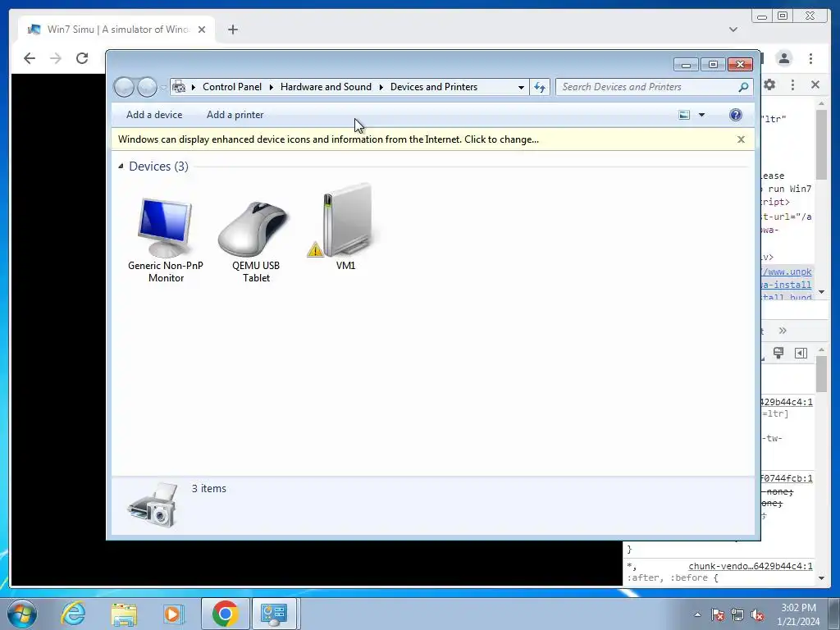Maximize the Devices and Printers window
This screenshot has height=630, width=840.
click(x=713, y=64)
